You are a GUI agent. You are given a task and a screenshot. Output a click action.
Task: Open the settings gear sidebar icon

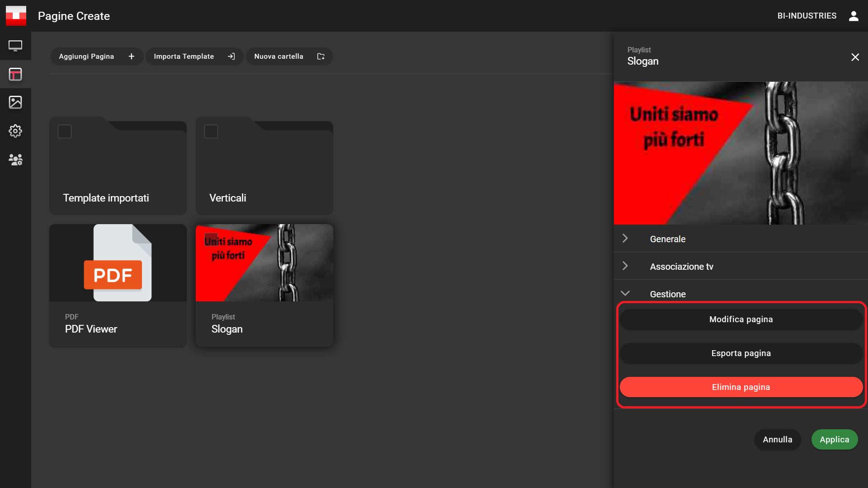click(15, 131)
